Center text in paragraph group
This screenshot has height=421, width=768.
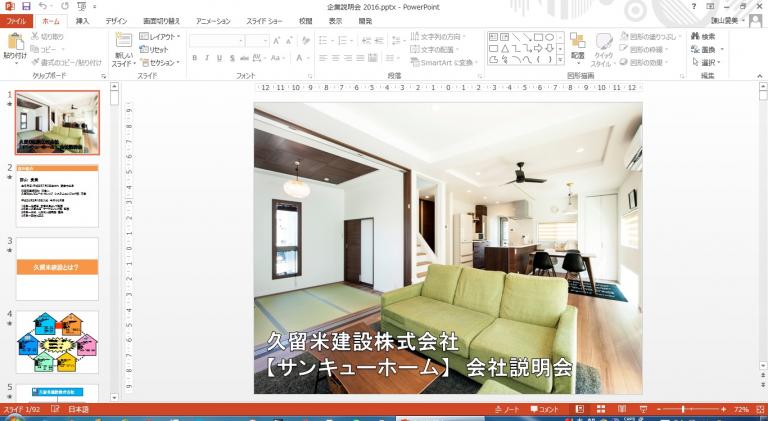tap(336, 58)
